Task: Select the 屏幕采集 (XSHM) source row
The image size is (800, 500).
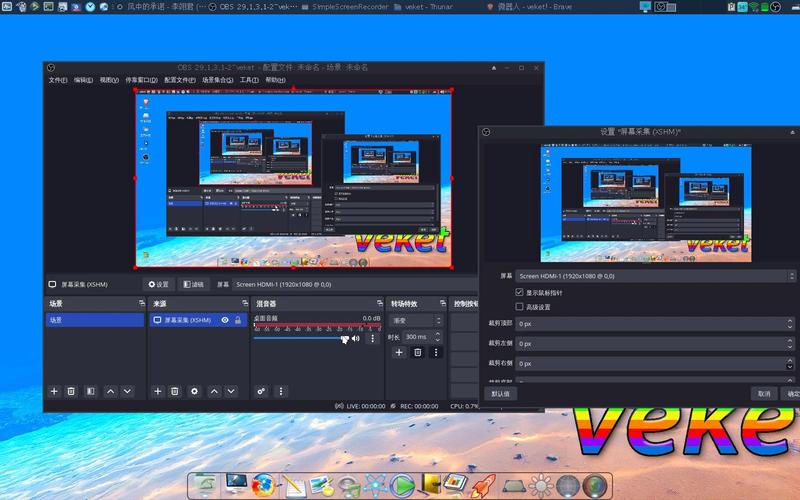Action: click(198, 320)
